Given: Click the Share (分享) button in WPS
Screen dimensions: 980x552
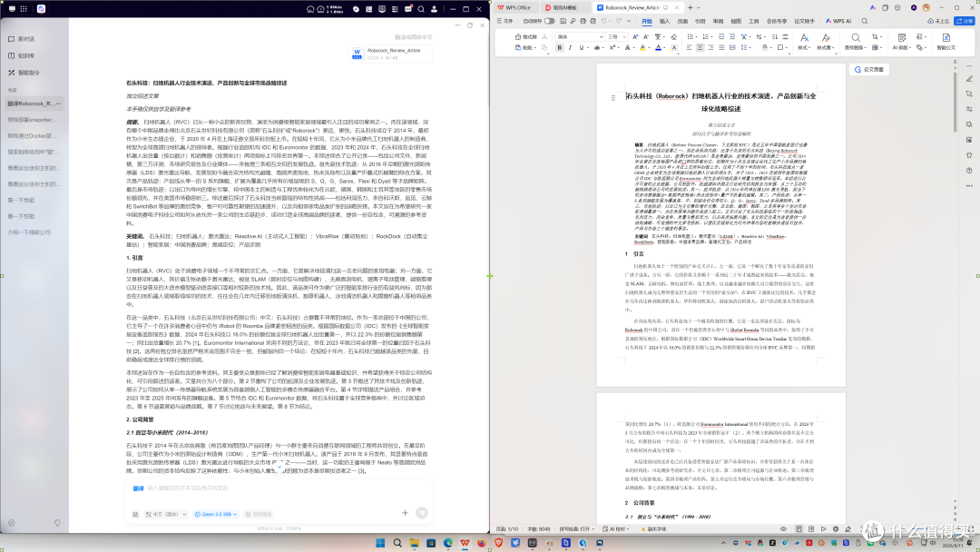Looking at the screenshot, I should click(x=965, y=21).
